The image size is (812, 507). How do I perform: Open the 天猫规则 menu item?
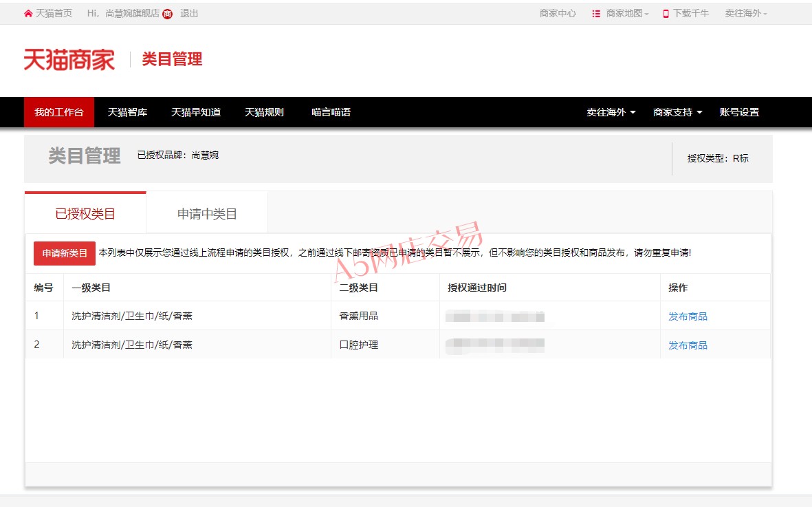click(264, 112)
